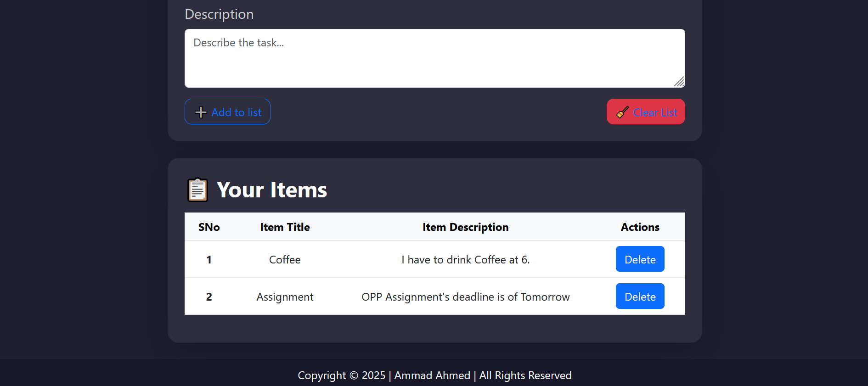Click the Item Description column header
Screen dimensions: 868x386
point(465,227)
